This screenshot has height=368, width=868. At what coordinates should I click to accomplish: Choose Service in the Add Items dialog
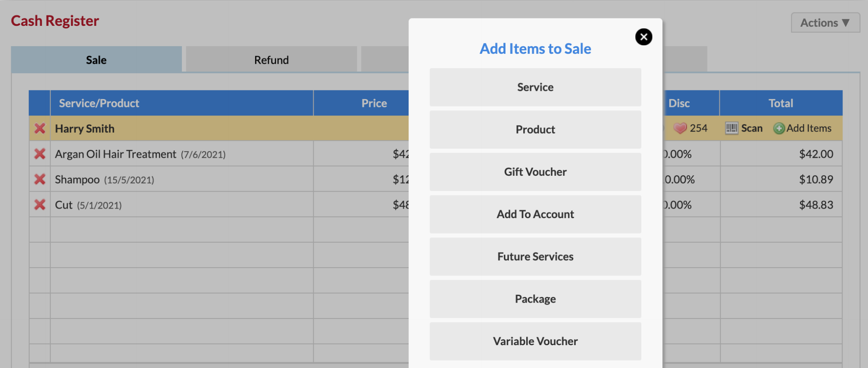coord(535,87)
